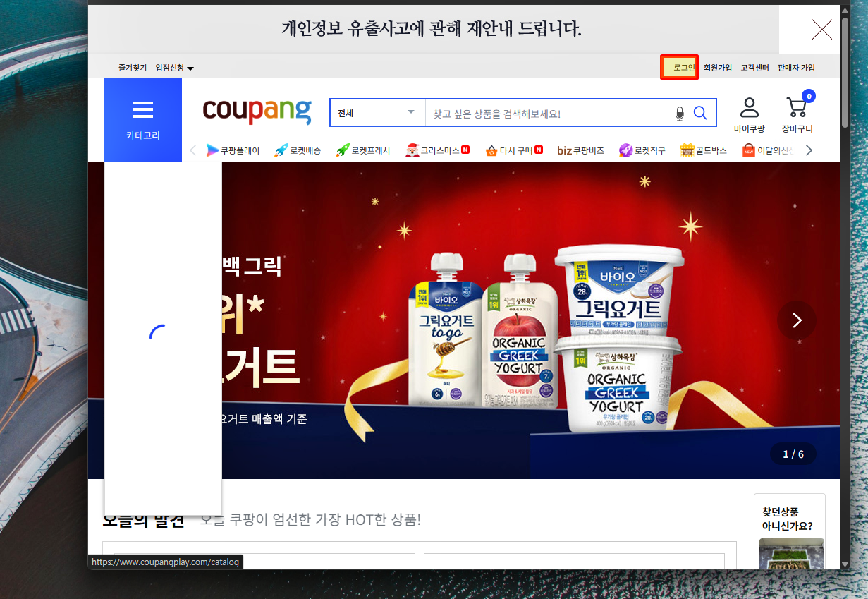Open 골드박스 shortcut
This screenshot has width=868, height=599.
click(x=703, y=150)
